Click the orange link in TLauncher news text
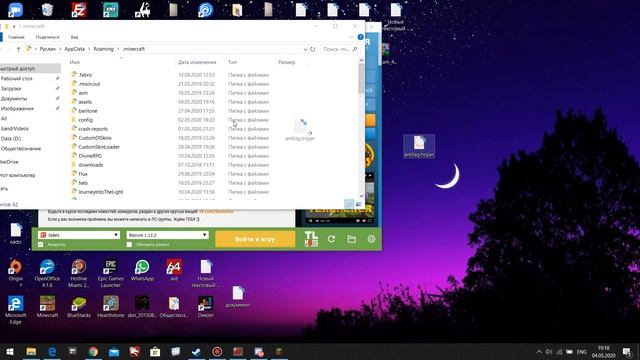 (x=216, y=211)
